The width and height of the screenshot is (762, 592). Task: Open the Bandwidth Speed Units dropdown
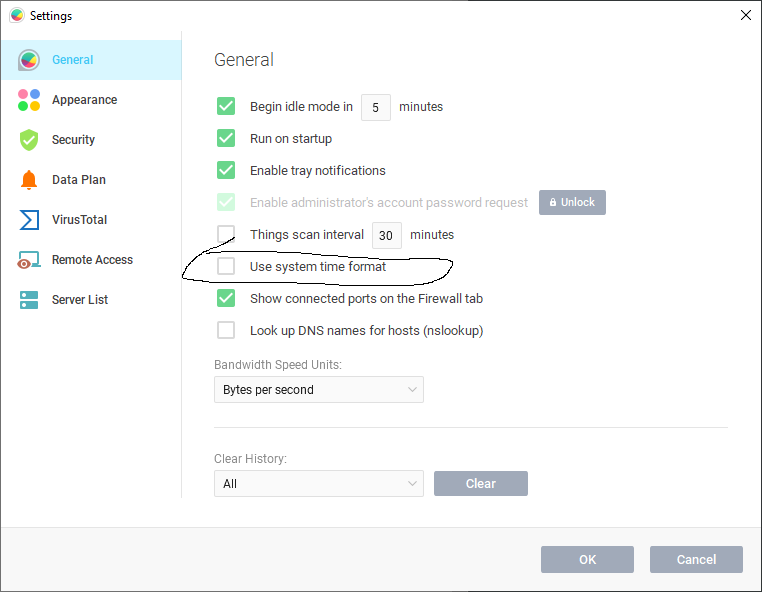(318, 390)
